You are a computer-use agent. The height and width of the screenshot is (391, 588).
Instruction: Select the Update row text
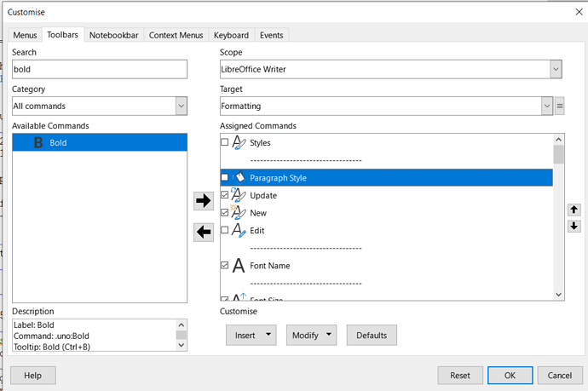click(x=263, y=195)
